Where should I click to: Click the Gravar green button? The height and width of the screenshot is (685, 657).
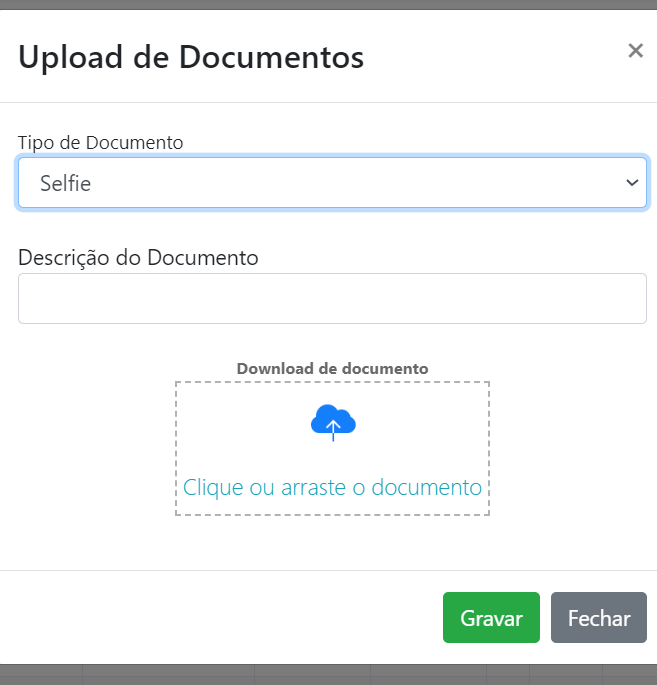491,617
